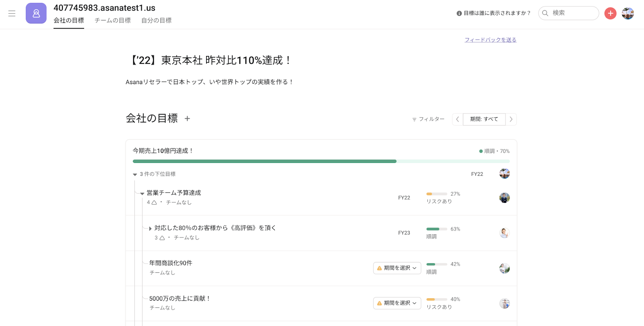The width and height of the screenshot is (644, 326).
Task: Click the info icon beside 目標は誰に表示されますか
Action: click(459, 13)
